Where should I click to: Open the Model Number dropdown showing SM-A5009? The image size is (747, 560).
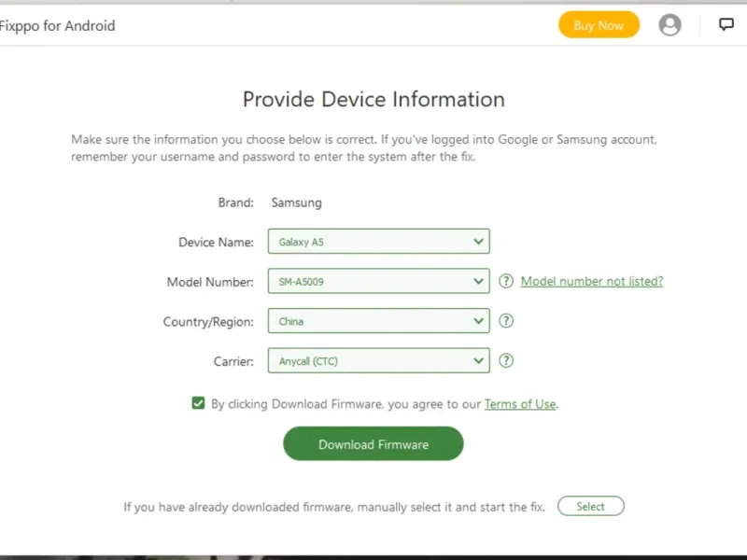point(378,281)
